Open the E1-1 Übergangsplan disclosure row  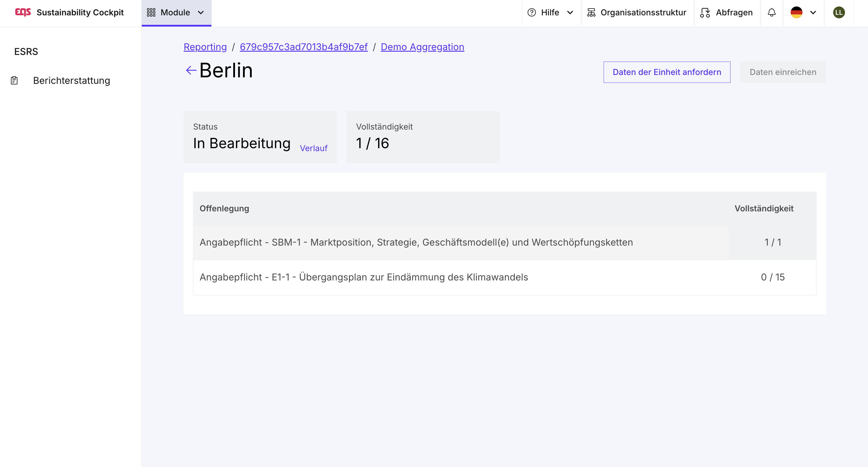click(363, 277)
